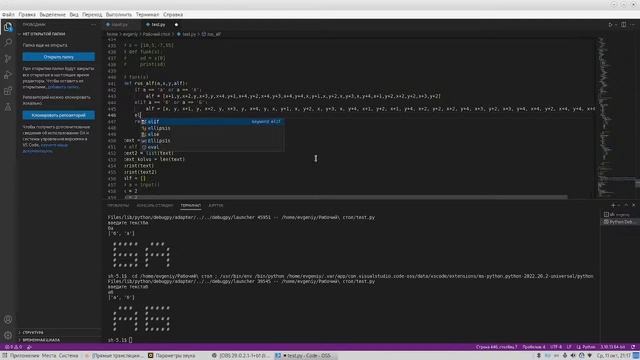Click the debug icon in status bar
This screenshot has height=360, width=640.
(x=29, y=347)
